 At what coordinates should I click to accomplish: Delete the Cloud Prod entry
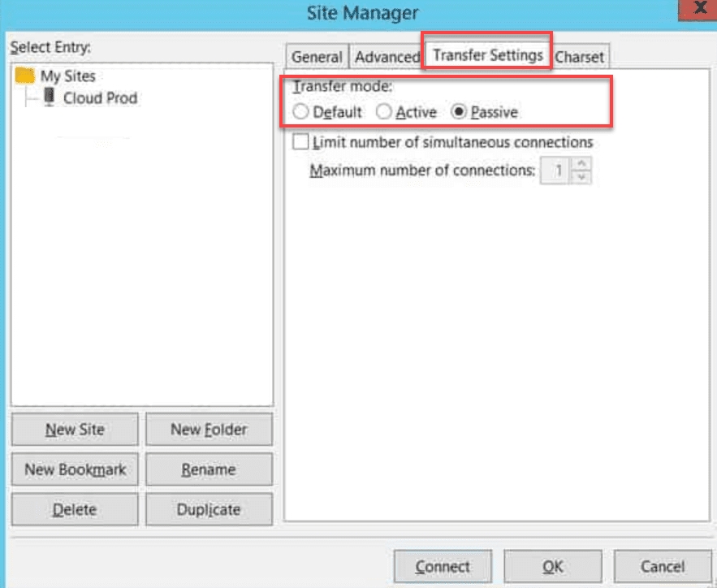tap(74, 509)
